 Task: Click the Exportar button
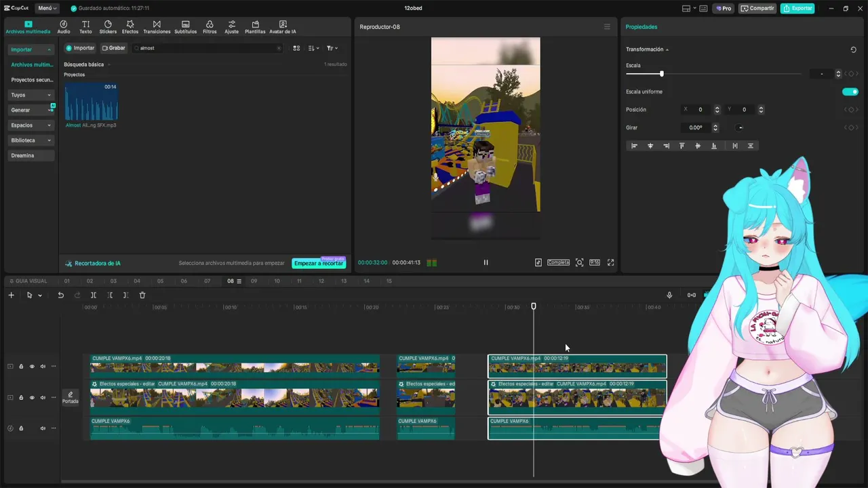(x=797, y=8)
